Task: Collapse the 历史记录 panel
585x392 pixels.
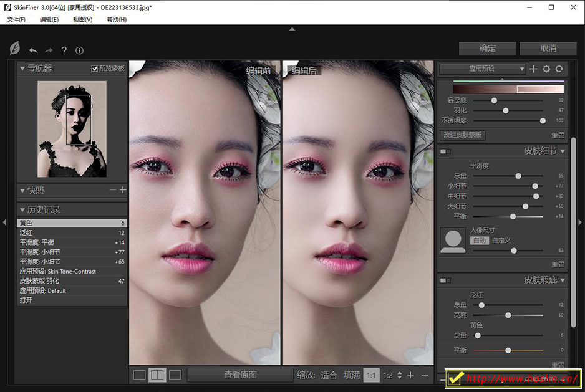Action: pos(22,209)
